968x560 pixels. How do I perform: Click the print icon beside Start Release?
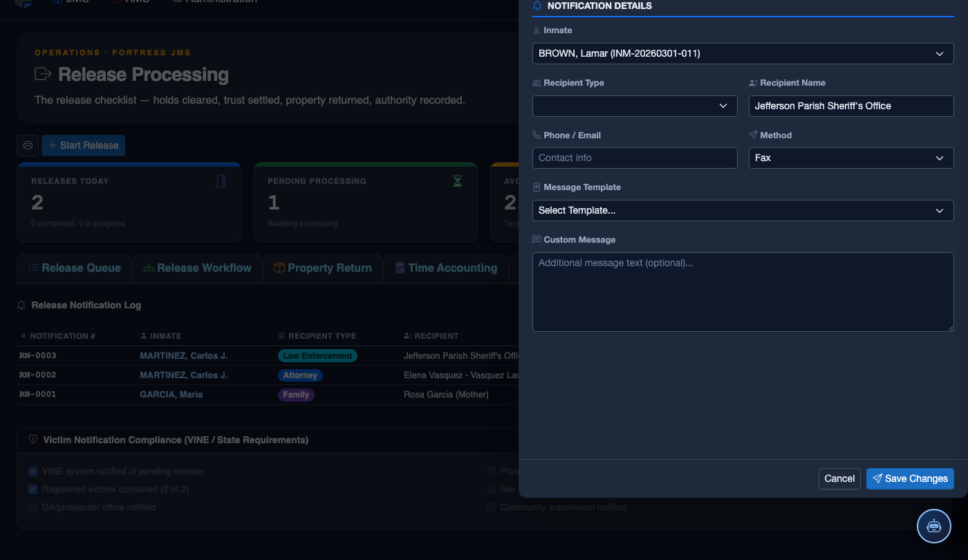pos(28,145)
